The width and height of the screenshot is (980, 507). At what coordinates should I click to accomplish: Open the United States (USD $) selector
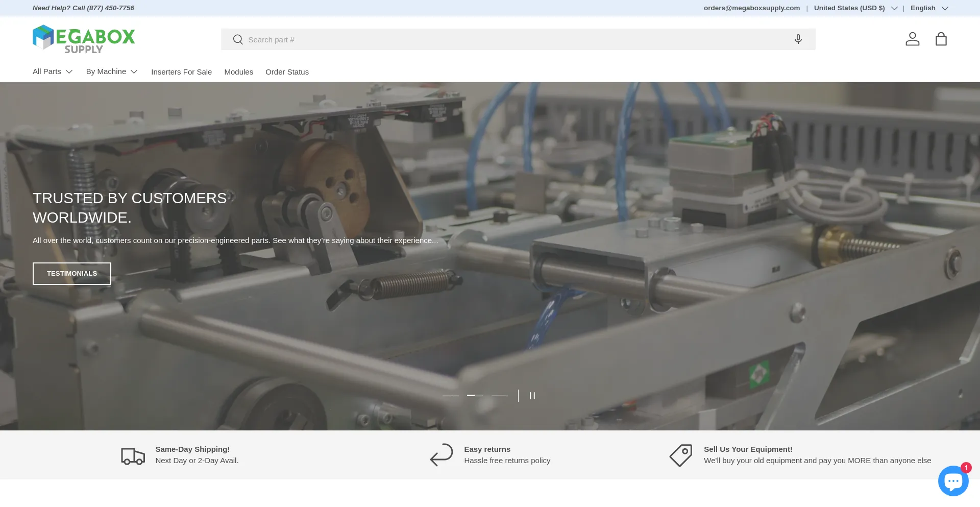pos(855,8)
